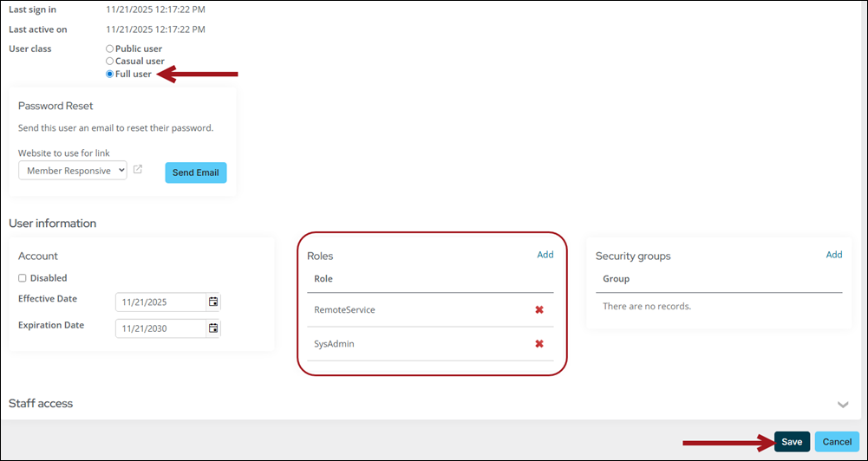868x461 pixels.
Task: Click the Staff access section heading
Action: click(x=41, y=404)
